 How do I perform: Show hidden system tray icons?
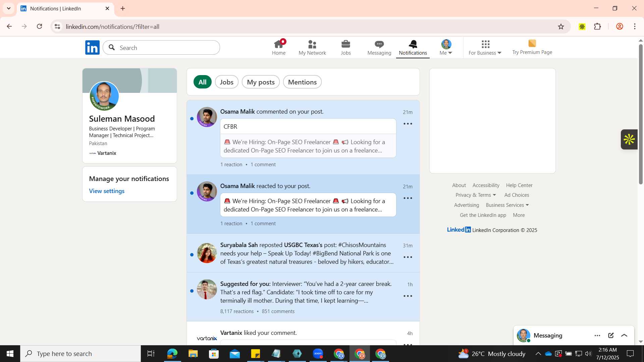pos(538,354)
